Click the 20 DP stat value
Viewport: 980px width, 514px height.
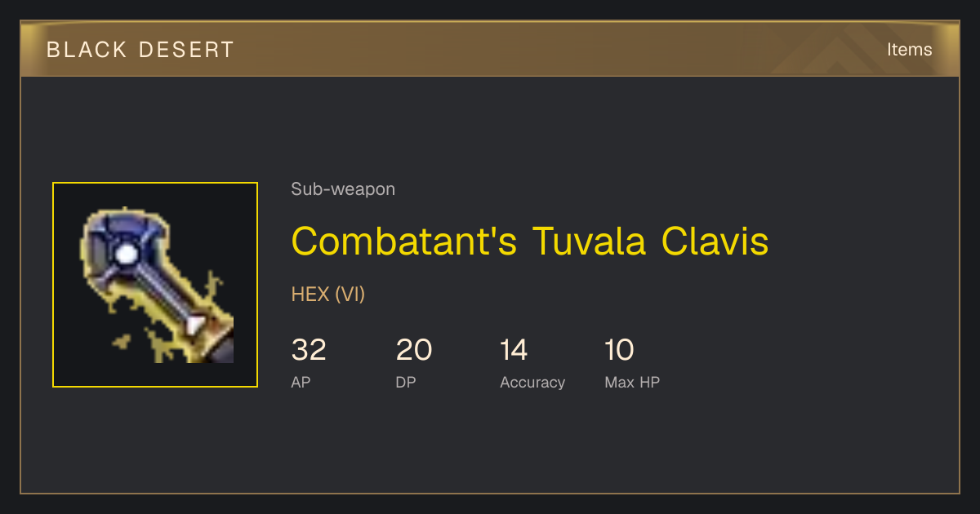[414, 350]
